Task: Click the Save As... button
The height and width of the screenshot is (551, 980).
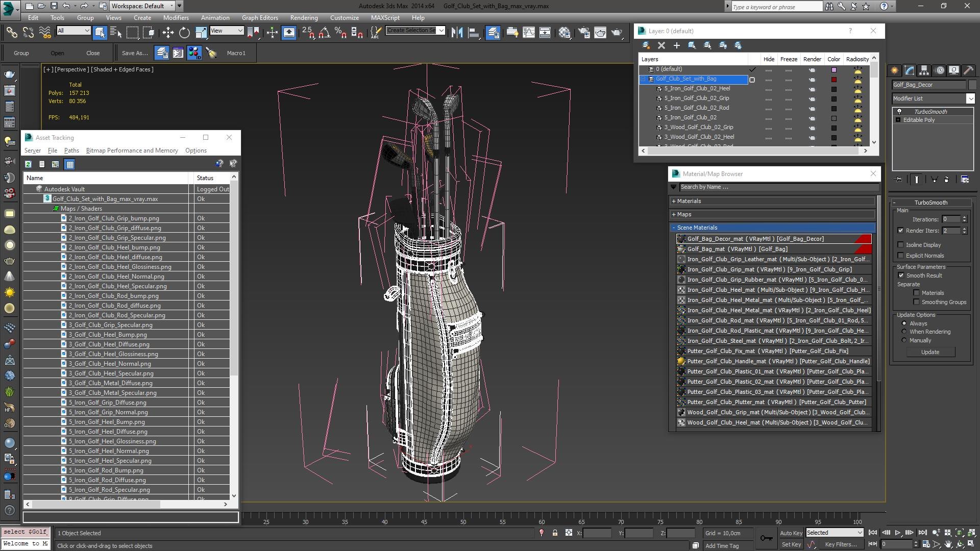Action: pyautogui.click(x=135, y=53)
